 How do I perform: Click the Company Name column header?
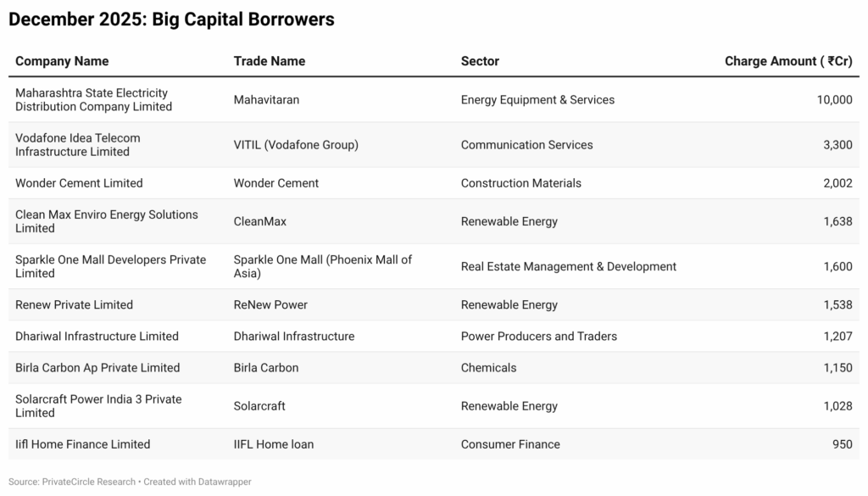tap(62, 61)
